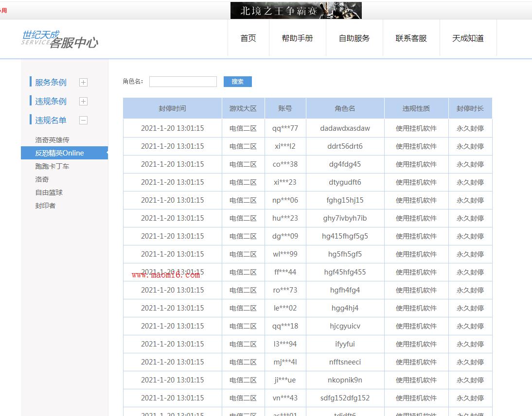The image size is (532, 416).
Task: Select the account cell l3***94
Action: (x=285, y=344)
